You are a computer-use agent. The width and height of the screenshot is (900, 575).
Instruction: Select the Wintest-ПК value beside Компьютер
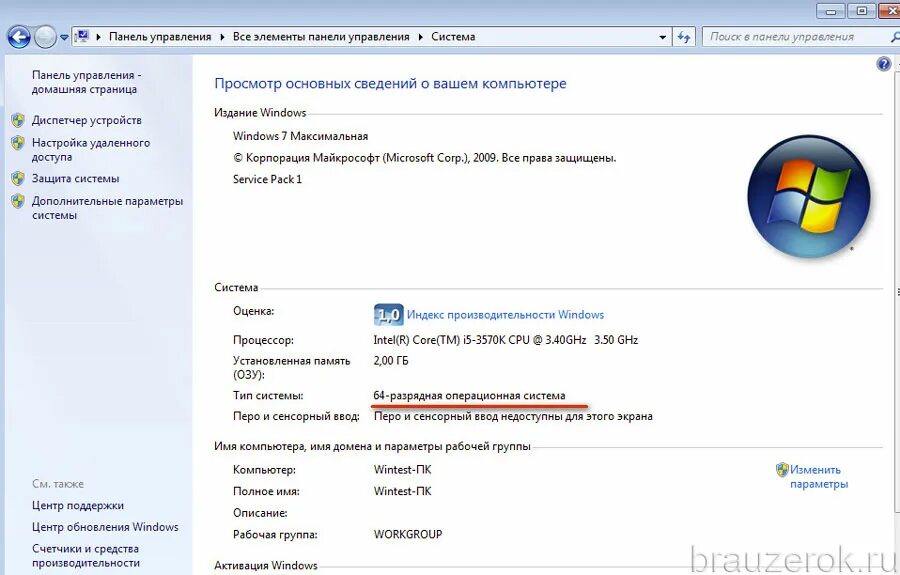coord(402,469)
